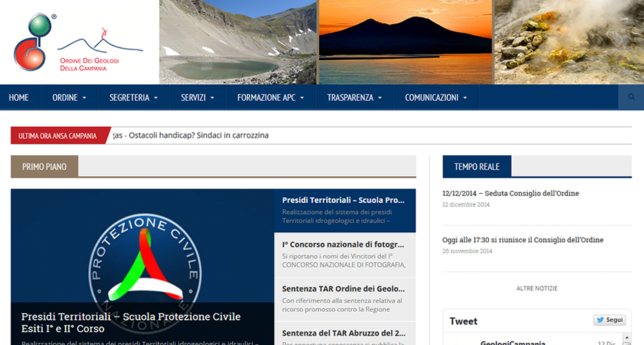This screenshot has width=644, height=345.
Task: Click the Vesuvius sunset header photo
Action: coord(405,42)
